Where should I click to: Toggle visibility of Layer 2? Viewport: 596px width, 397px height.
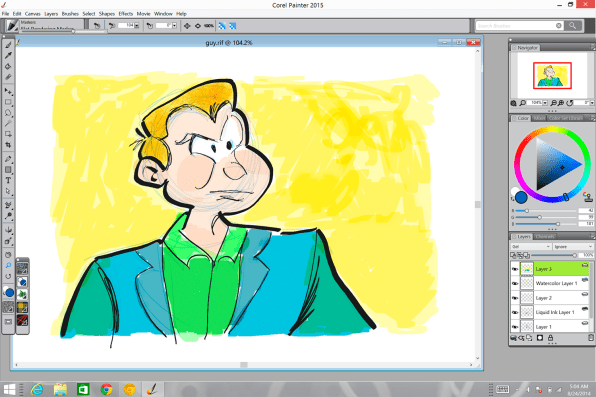coord(515,298)
